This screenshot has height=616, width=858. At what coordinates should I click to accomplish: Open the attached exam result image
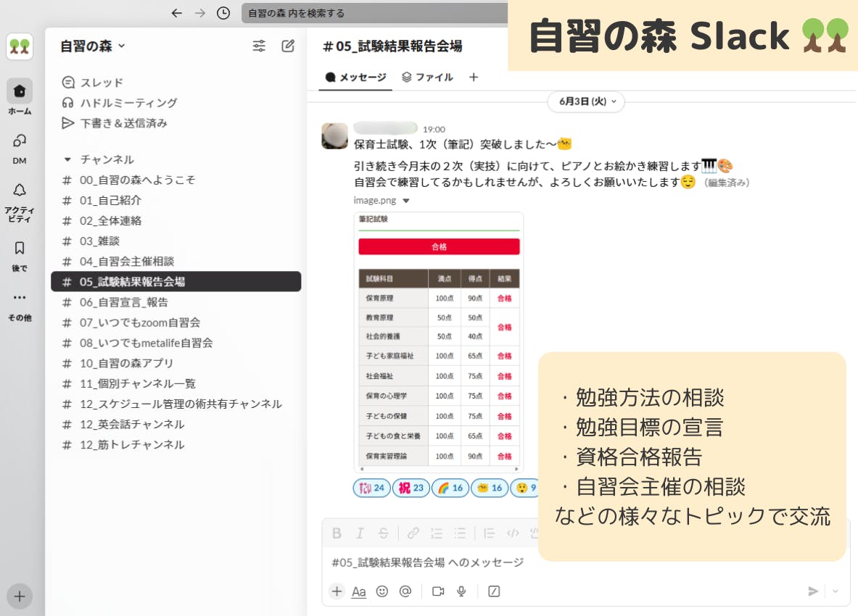[439, 342]
